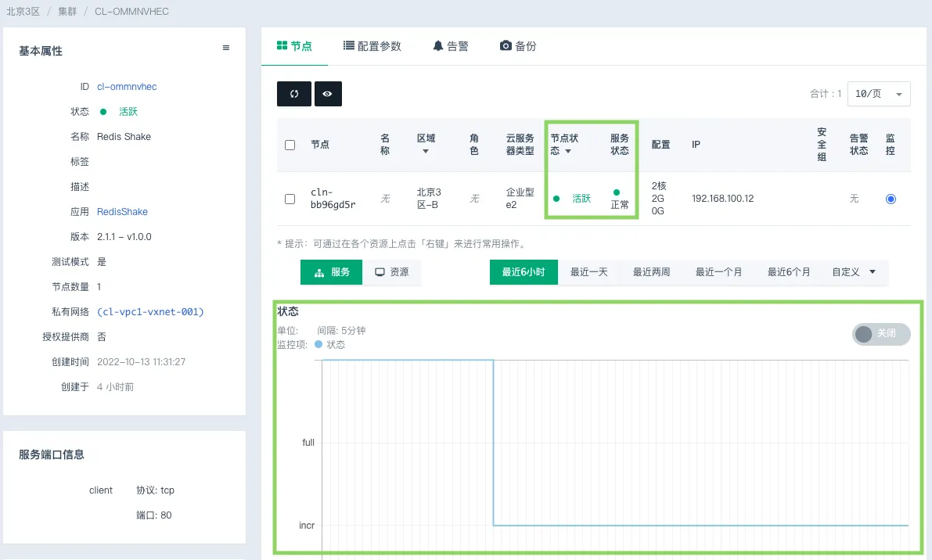Open the basic properties hamburger menu
This screenshot has height=560, width=932.
tap(226, 48)
